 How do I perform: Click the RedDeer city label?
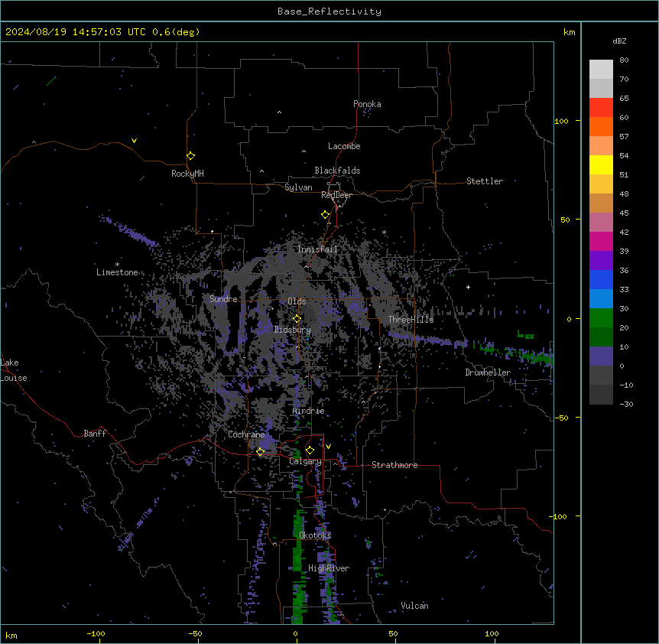tap(336, 195)
